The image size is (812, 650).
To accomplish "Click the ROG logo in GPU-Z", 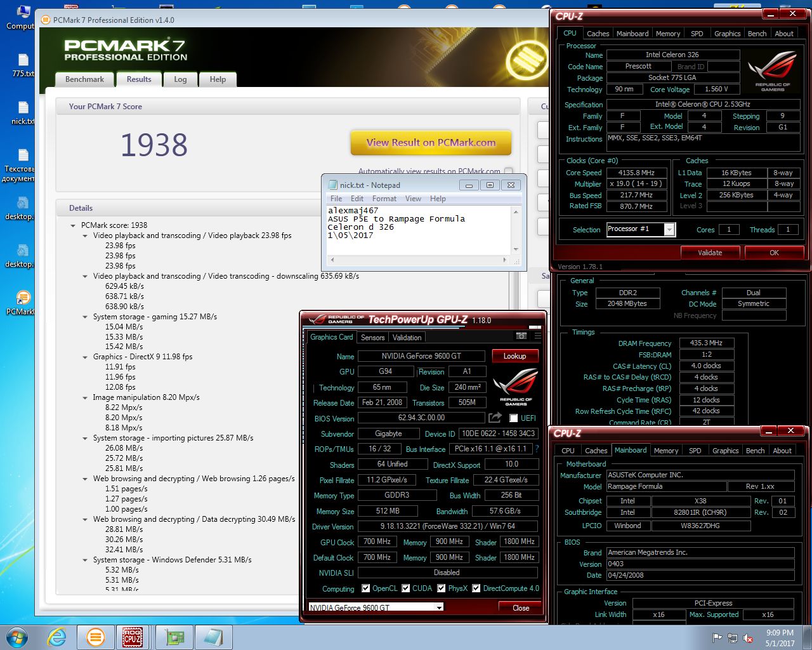I will coord(516,387).
